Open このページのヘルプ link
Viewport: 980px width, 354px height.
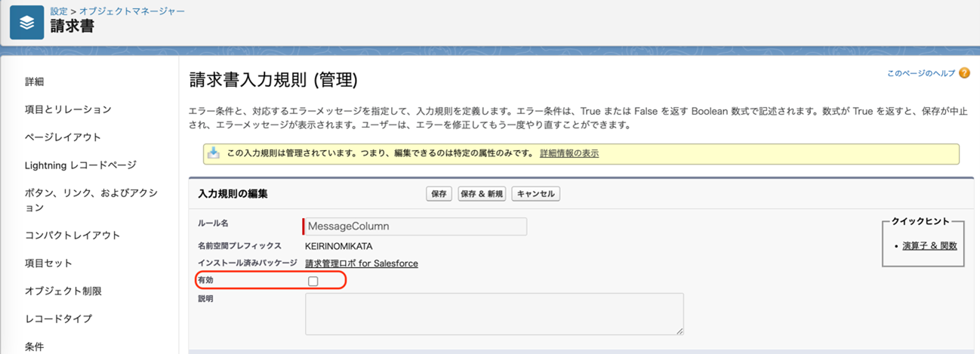click(920, 73)
